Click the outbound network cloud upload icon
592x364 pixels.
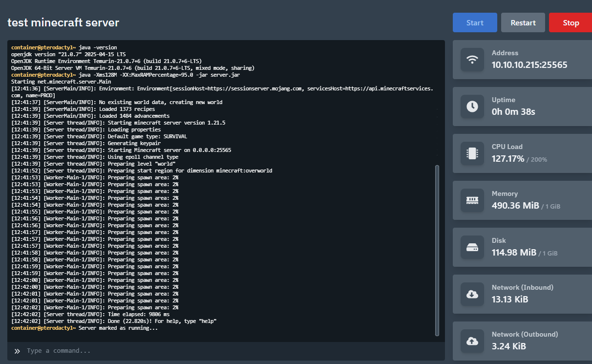(x=472, y=341)
